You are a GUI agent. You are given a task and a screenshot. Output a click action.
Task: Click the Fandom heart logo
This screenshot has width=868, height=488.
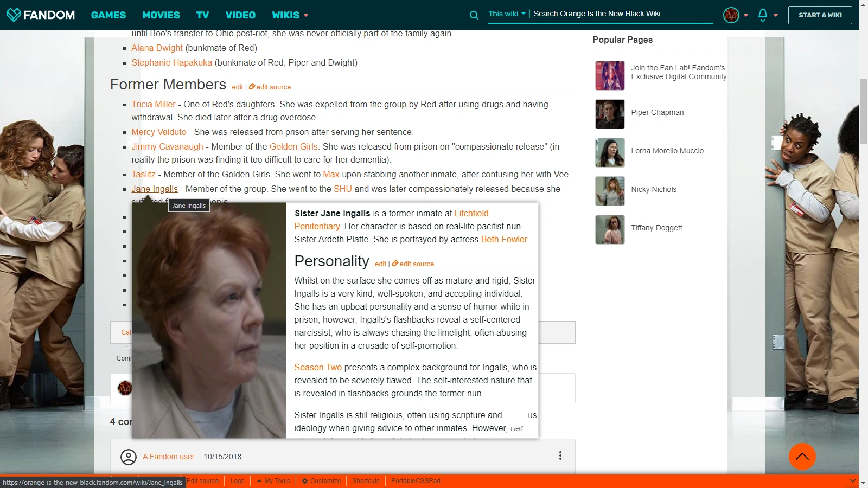(x=14, y=15)
